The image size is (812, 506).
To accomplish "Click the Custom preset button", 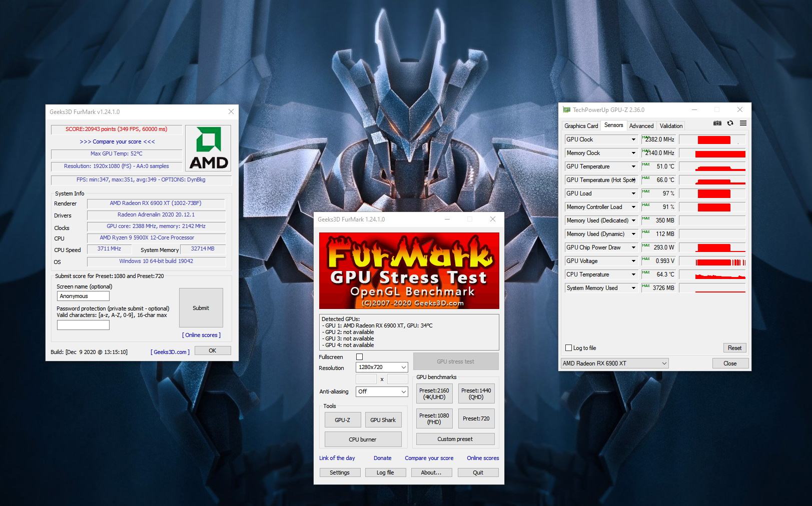I will tap(455, 439).
